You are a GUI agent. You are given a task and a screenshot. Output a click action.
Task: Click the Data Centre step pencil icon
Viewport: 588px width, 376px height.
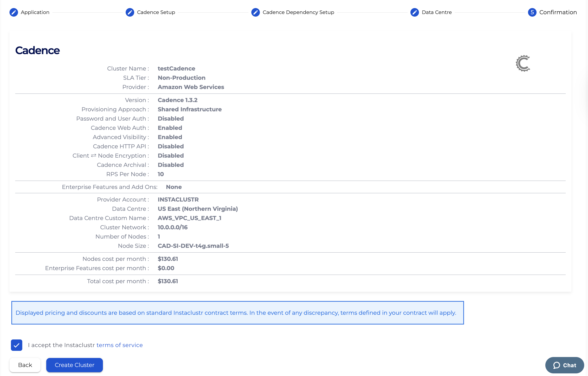coord(414,12)
